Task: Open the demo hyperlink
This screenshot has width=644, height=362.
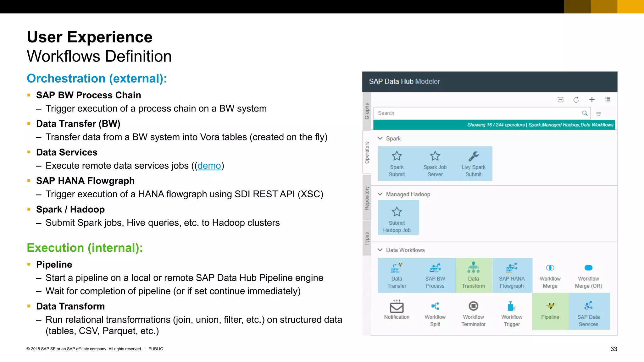Action: point(209,166)
